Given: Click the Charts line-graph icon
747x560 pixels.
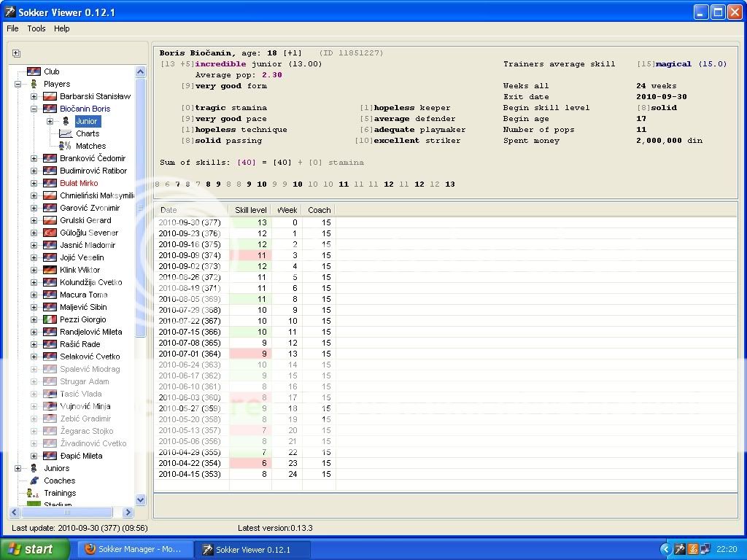Looking at the screenshot, I should click(66, 133).
